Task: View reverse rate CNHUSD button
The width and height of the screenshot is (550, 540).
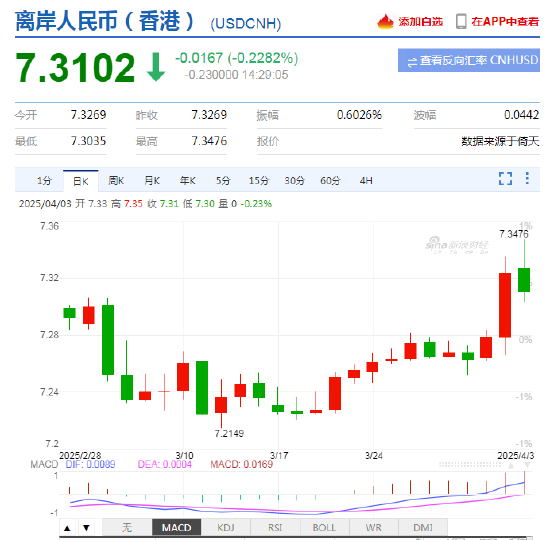Action: coord(469,60)
